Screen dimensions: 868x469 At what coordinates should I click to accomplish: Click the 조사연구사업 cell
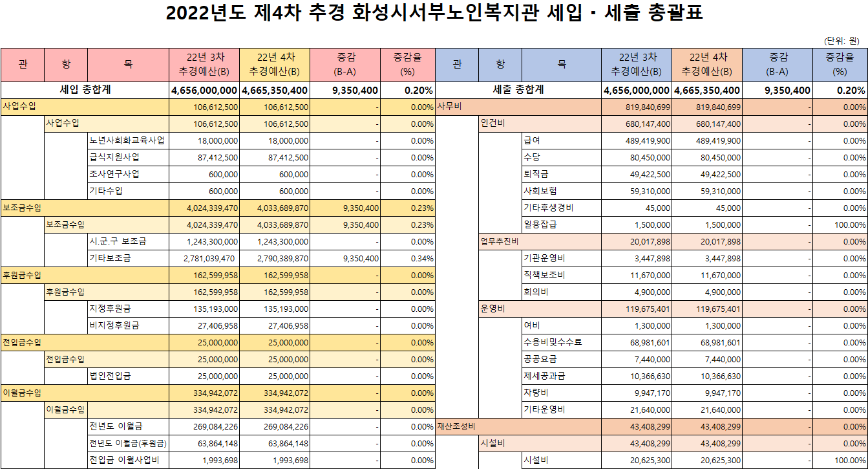pyautogui.click(x=114, y=174)
